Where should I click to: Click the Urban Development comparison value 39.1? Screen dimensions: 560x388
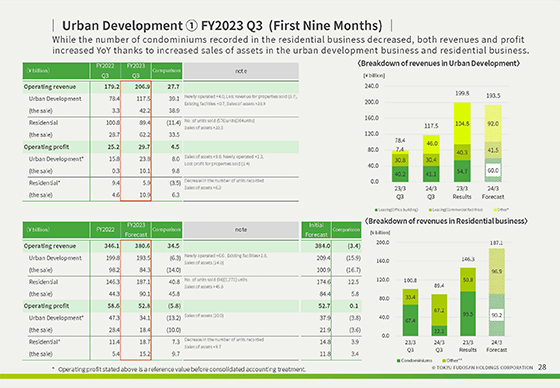(174, 99)
